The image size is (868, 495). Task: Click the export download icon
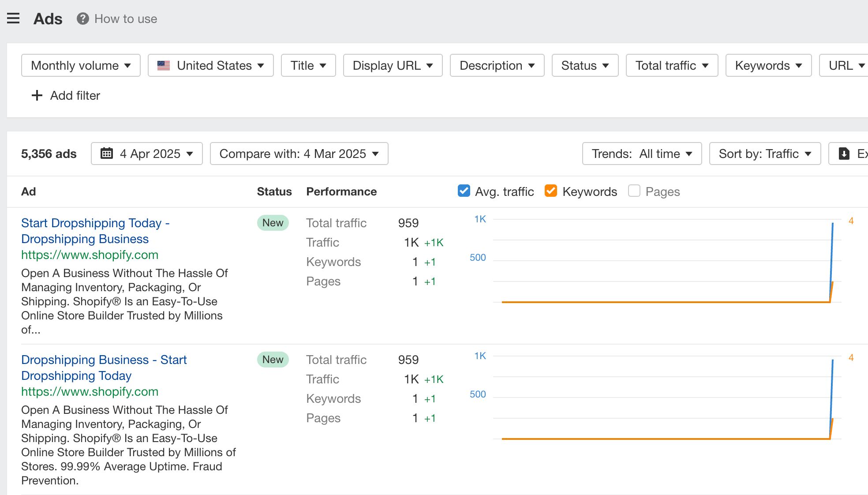pyautogui.click(x=844, y=154)
